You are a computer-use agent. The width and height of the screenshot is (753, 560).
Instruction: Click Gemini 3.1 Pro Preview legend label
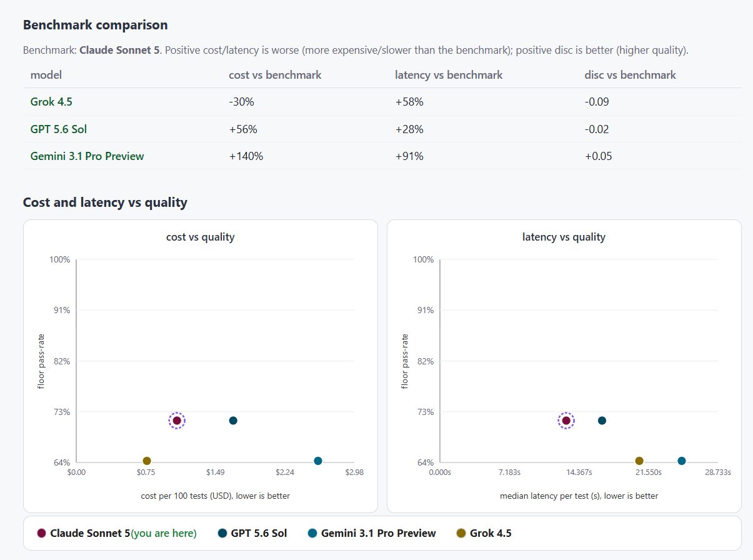pos(379,533)
